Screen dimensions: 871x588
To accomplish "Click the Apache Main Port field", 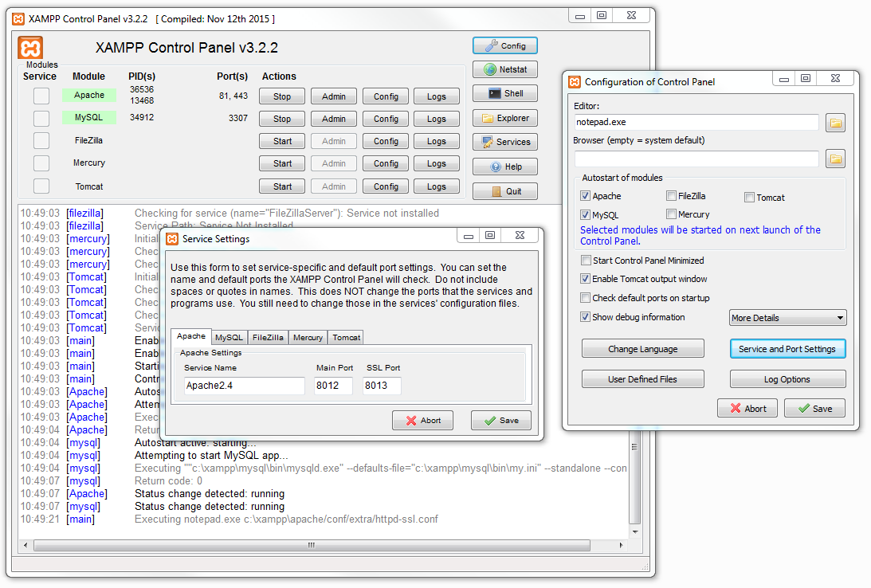I will point(333,386).
